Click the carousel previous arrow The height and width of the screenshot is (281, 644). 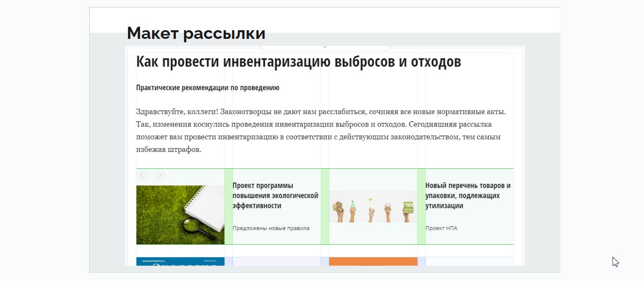(x=143, y=175)
